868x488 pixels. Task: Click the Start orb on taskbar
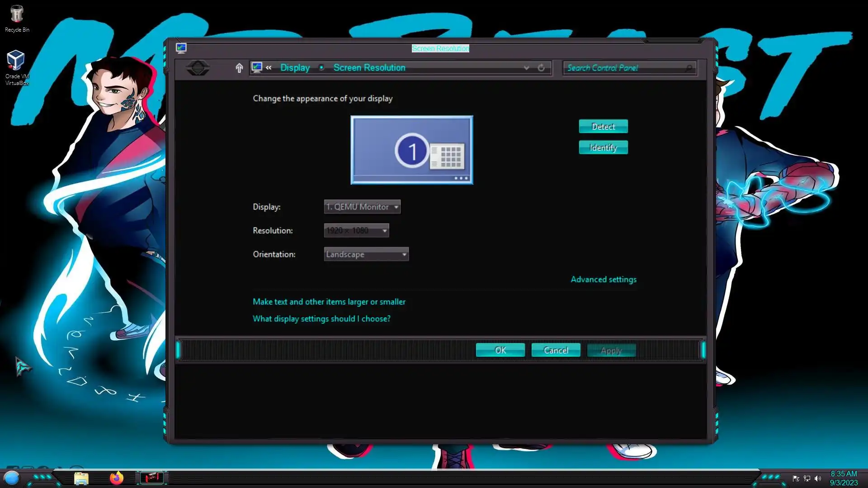pyautogui.click(x=12, y=478)
